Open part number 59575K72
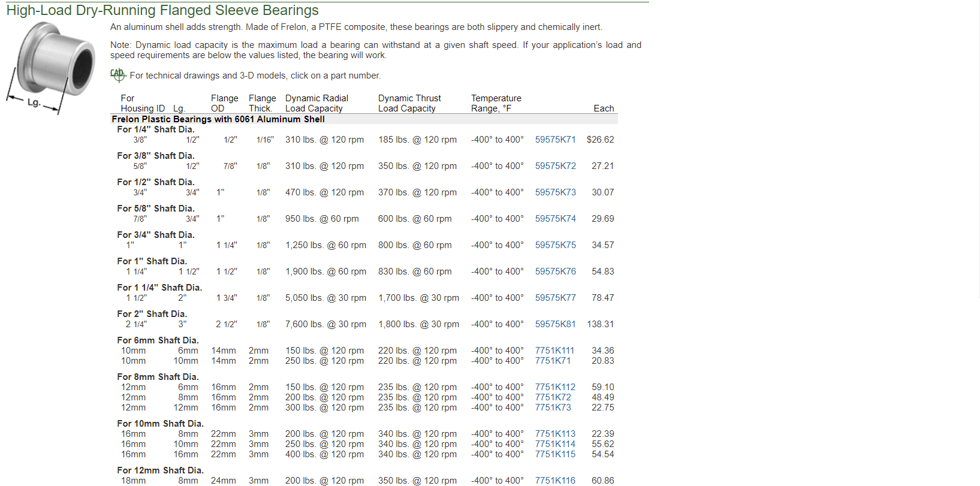This screenshot has width=980, height=486. (555, 166)
